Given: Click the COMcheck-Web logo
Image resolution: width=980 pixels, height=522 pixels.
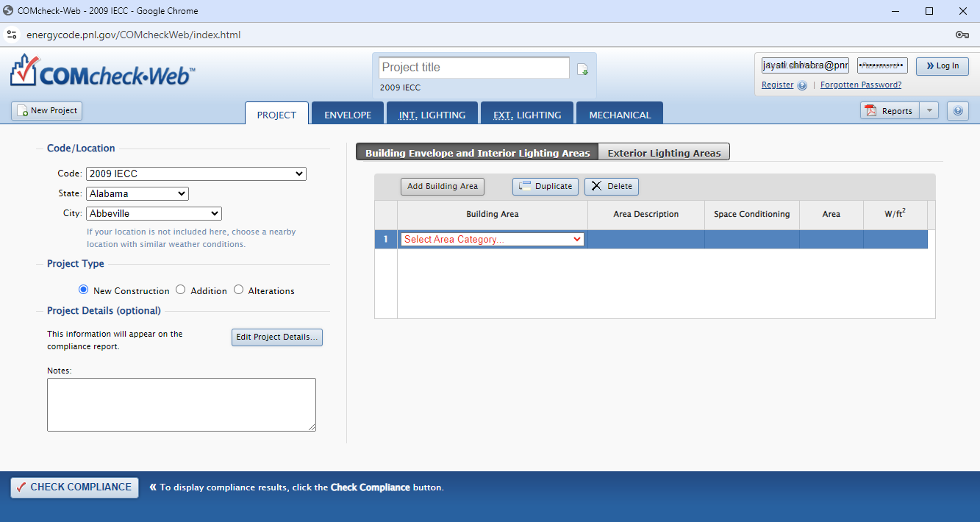Looking at the screenshot, I should point(103,71).
